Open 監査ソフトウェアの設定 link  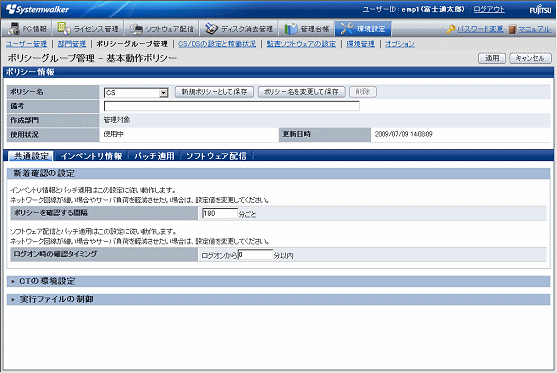[x=301, y=44]
